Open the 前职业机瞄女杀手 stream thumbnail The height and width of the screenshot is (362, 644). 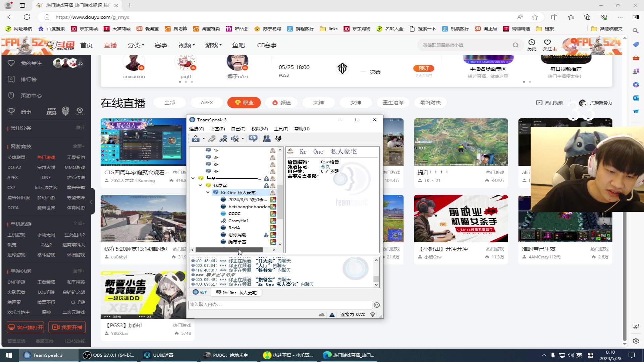[x=461, y=218]
